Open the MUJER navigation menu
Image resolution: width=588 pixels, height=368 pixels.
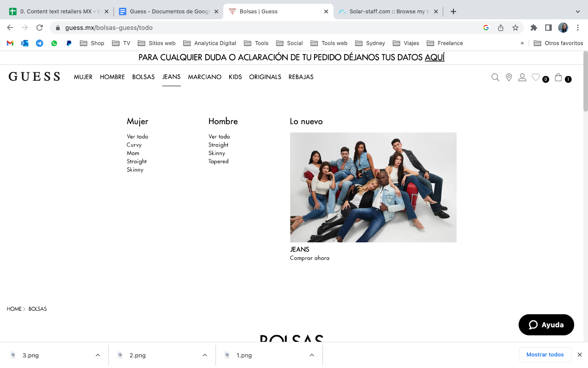tap(83, 77)
